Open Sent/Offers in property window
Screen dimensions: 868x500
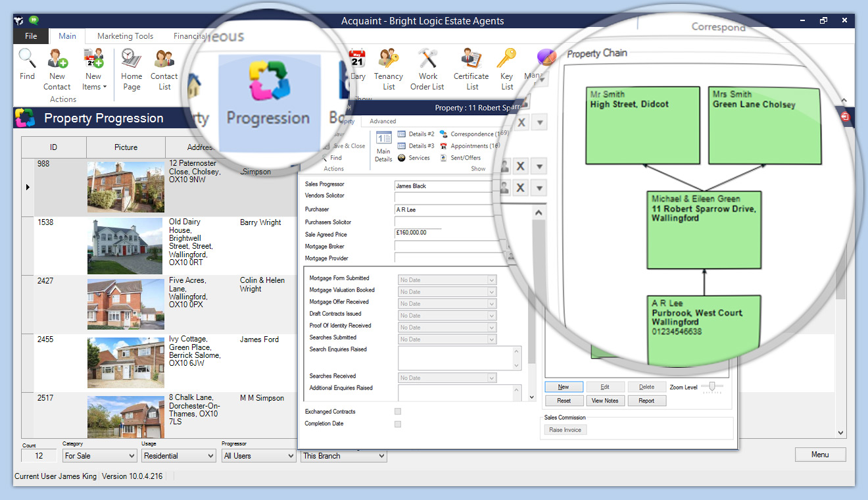tap(460, 158)
